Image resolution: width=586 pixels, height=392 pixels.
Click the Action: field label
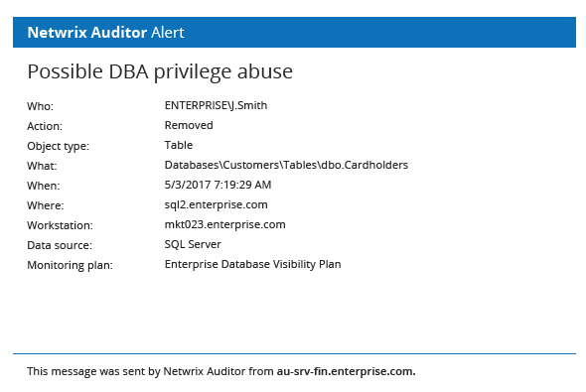[45, 126]
